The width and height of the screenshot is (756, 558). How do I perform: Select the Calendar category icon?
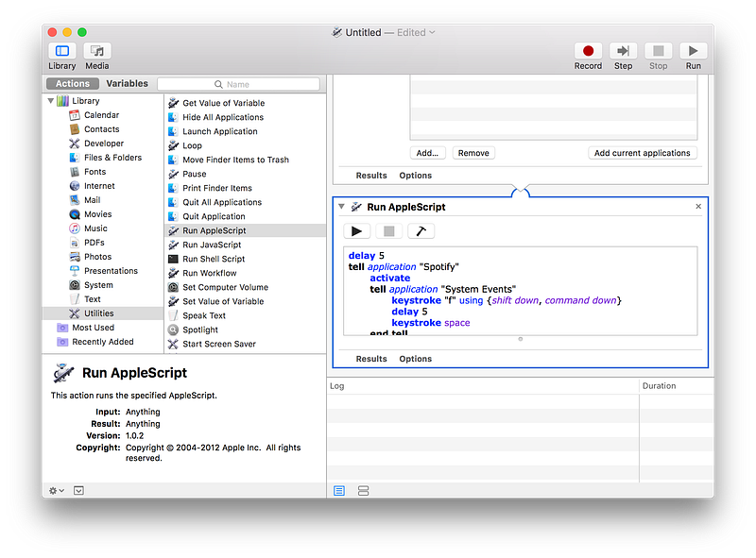coord(75,115)
